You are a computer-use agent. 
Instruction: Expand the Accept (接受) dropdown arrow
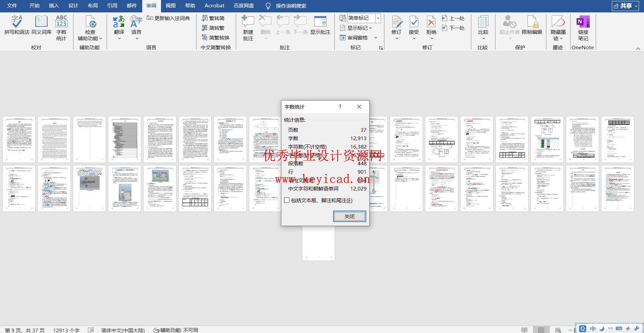click(x=414, y=39)
